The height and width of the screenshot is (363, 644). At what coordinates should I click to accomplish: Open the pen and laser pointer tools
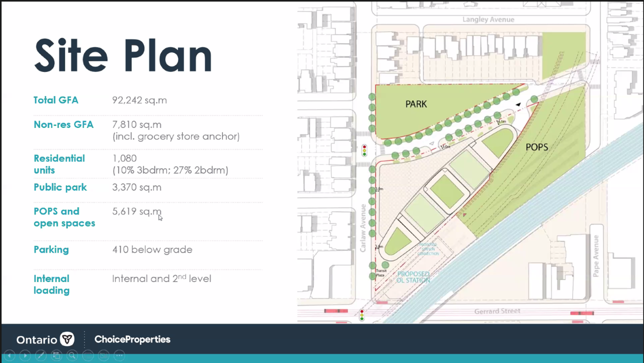[x=41, y=355]
